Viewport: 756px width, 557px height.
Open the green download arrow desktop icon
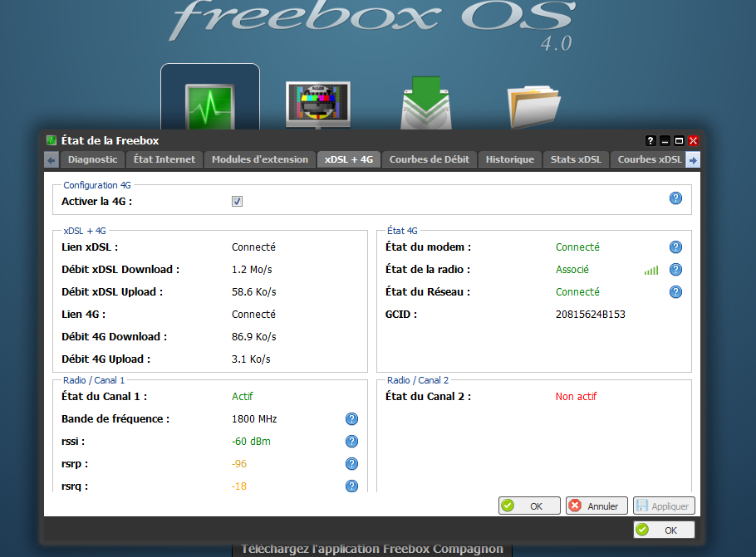425,103
